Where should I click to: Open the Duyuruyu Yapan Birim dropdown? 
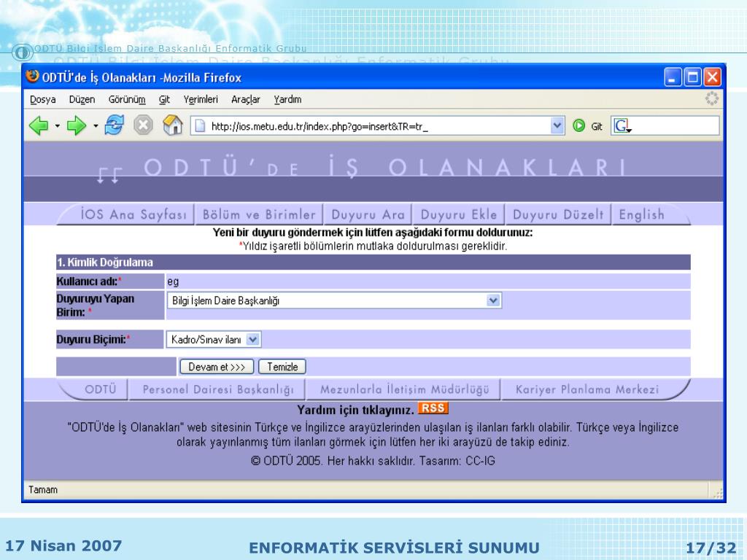494,300
